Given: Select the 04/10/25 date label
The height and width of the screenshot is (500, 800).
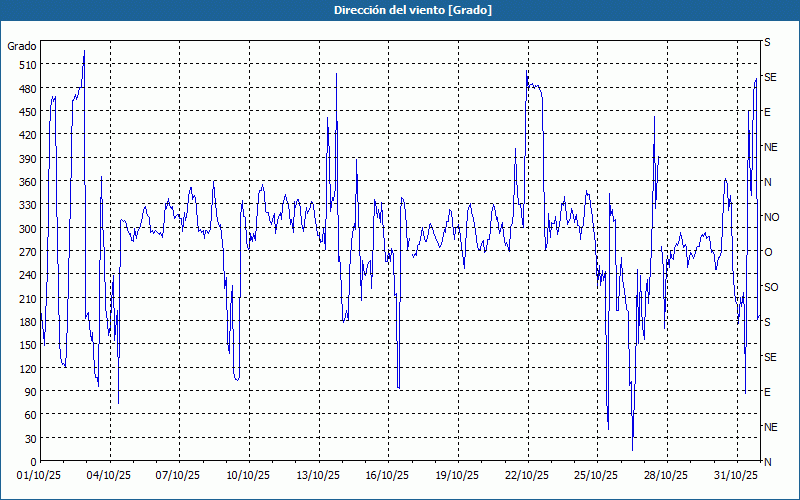Looking at the screenshot, I should click(x=110, y=475).
